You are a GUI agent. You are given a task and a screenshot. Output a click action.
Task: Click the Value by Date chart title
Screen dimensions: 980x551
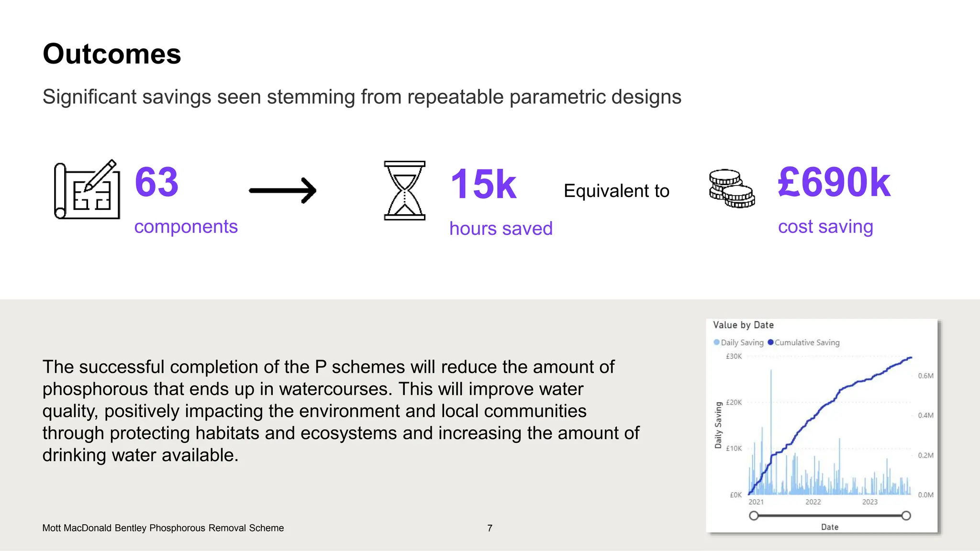743,325
